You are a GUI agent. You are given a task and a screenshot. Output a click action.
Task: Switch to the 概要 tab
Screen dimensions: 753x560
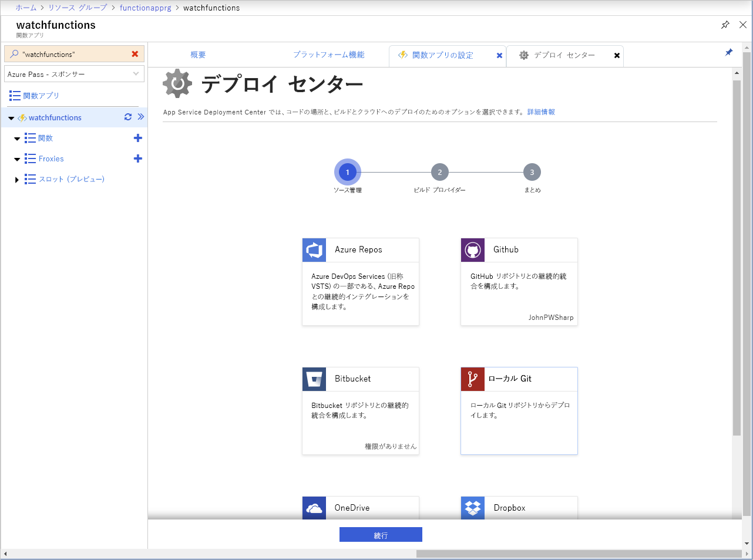[x=198, y=55]
